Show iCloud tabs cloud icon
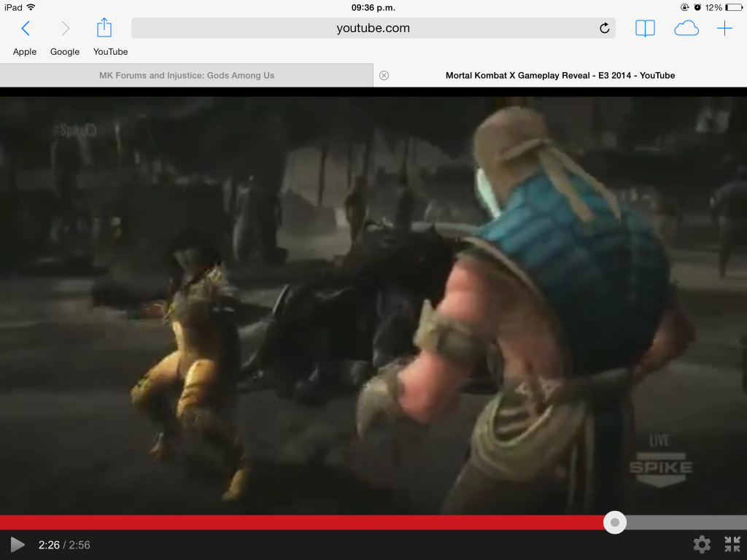The width and height of the screenshot is (747, 560). [686, 28]
